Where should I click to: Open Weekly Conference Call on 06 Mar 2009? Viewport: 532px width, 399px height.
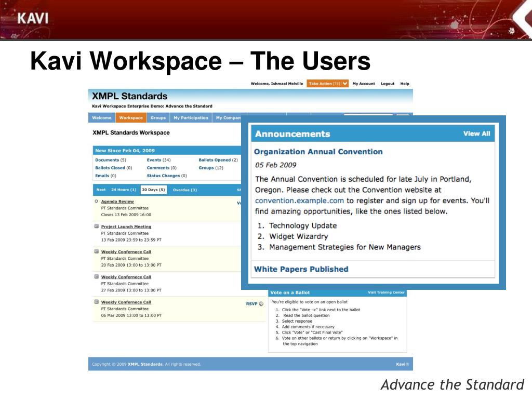point(126,302)
